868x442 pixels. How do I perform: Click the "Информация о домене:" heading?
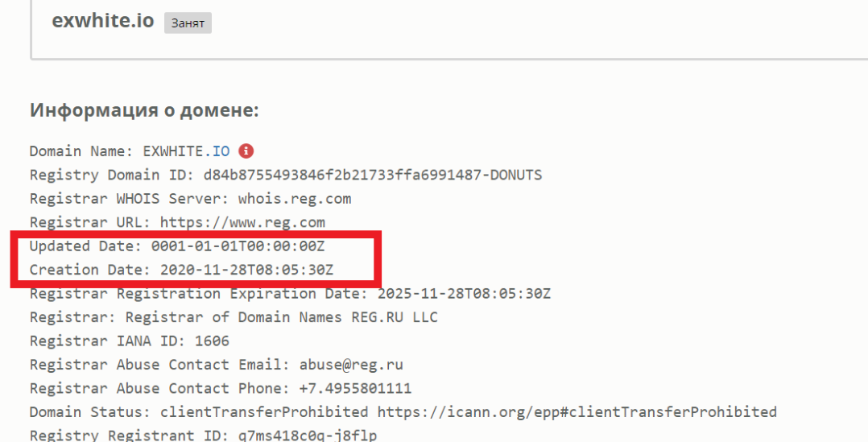click(144, 110)
